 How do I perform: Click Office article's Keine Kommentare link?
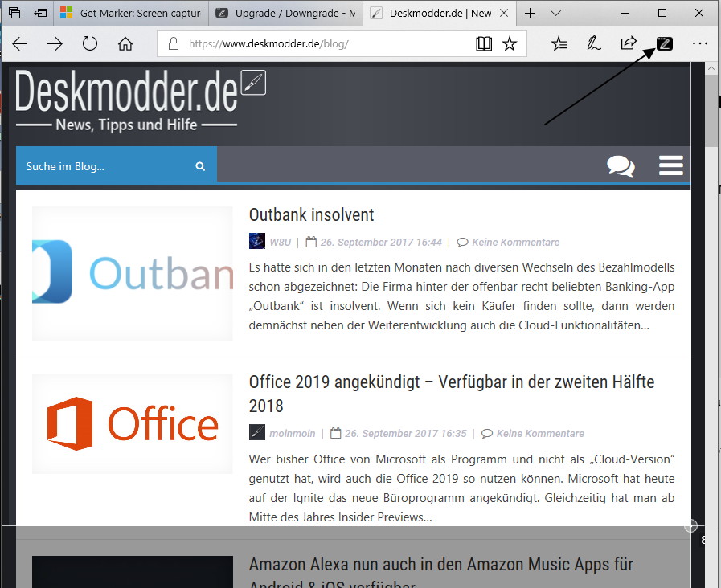point(540,433)
